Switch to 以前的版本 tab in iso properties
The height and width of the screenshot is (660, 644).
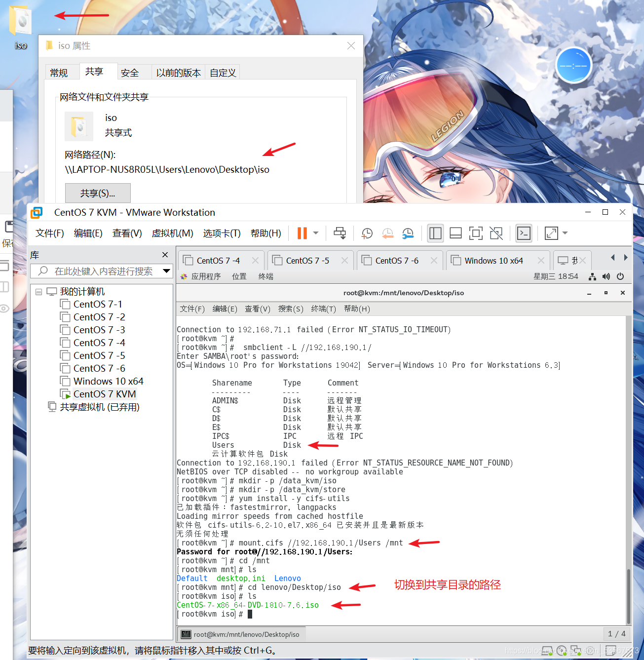coord(178,73)
